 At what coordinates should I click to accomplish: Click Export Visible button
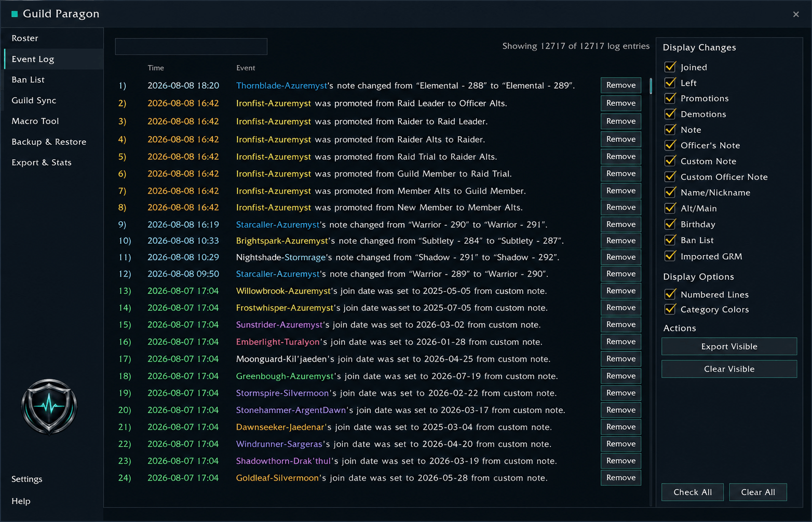(x=729, y=347)
